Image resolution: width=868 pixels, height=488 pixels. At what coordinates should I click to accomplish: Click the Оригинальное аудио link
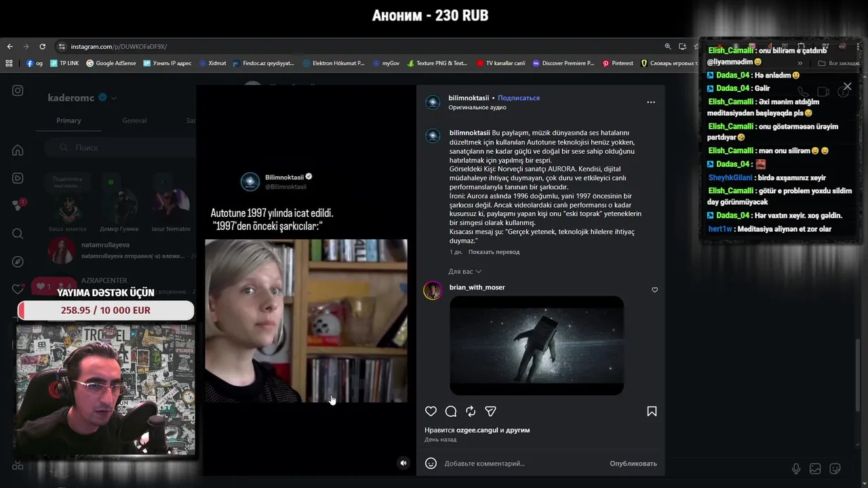click(x=477, y=108)
